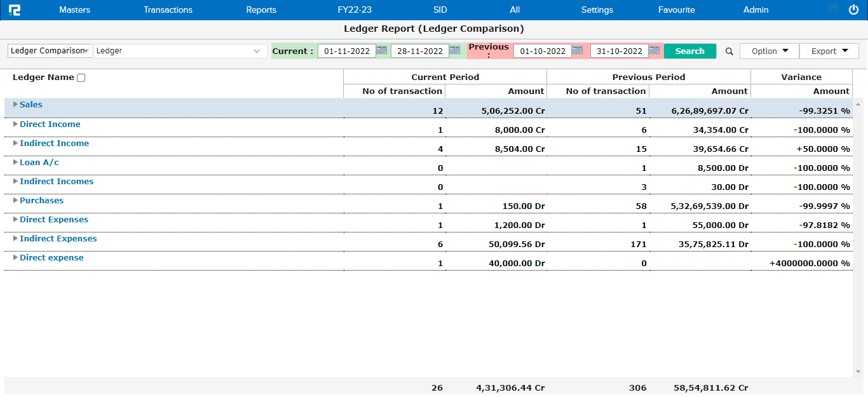Image resolution: width=868 pixels, height=397 pixels.
Task: Expand the Purchases ledger group
Action: (16, 200)
